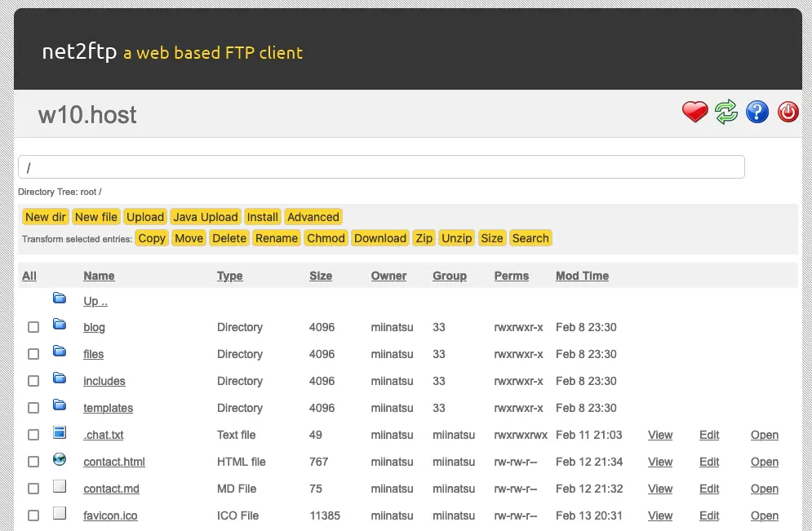Click the contact.html globe icon
Screen dimensions: 812x531
coord(60,459)
